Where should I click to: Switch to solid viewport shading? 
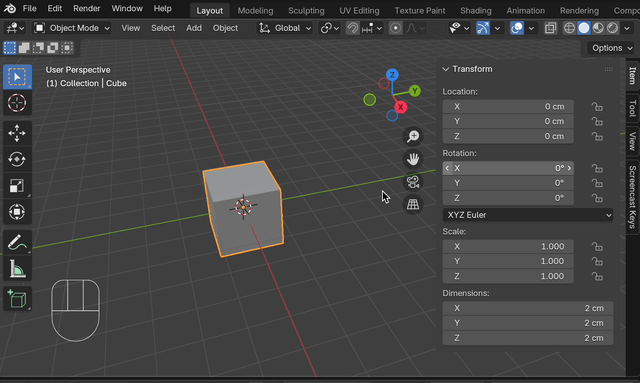(584, 28)
